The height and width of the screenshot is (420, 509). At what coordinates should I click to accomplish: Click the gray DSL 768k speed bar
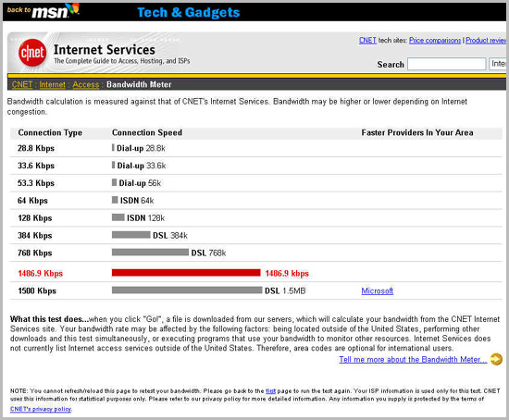(150, 253)
